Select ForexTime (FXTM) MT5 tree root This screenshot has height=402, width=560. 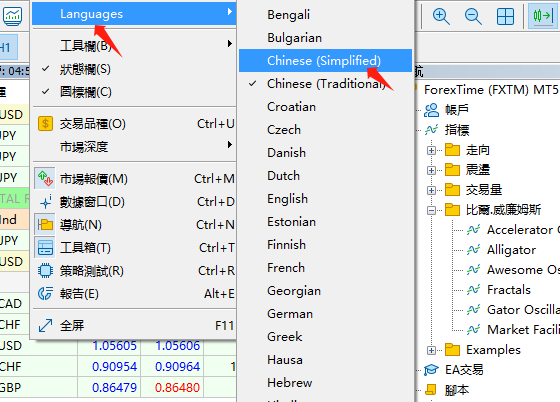click(491, 90)
